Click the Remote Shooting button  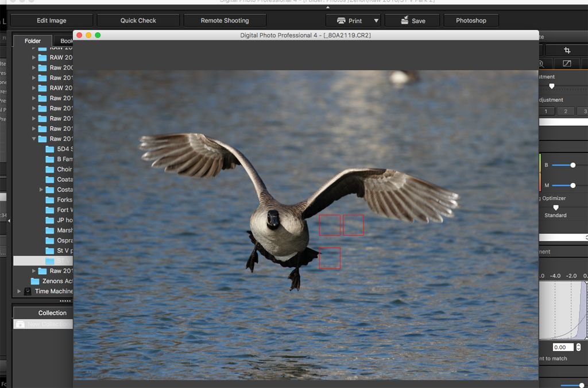click(x=225, y=21)
